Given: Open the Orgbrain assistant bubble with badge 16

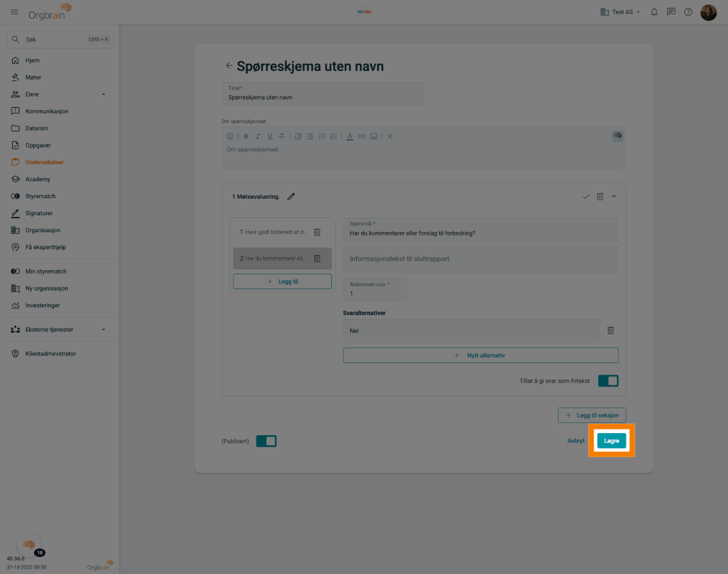Looking at the screenshot, I should coord(29,545).
